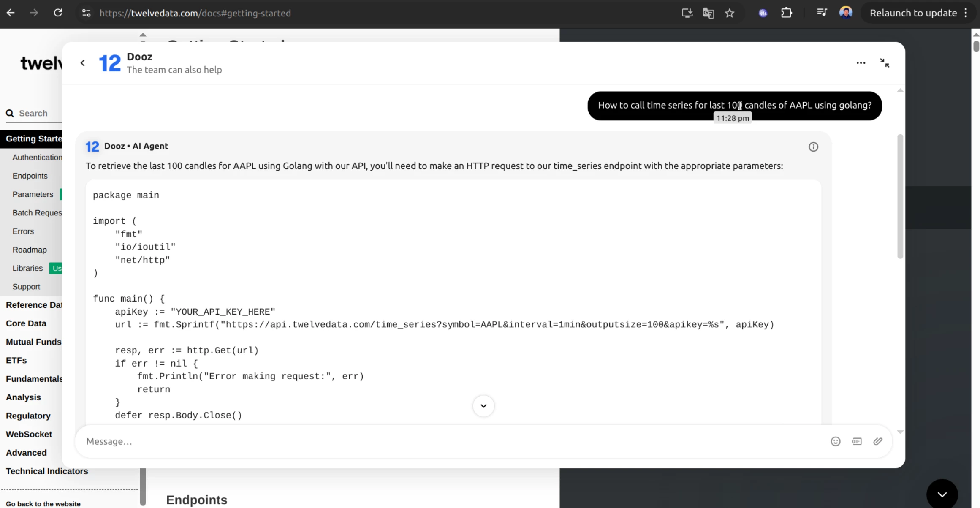980x508 pixels.
Task: Open Authentication docs item
Action: click(37, 158)
